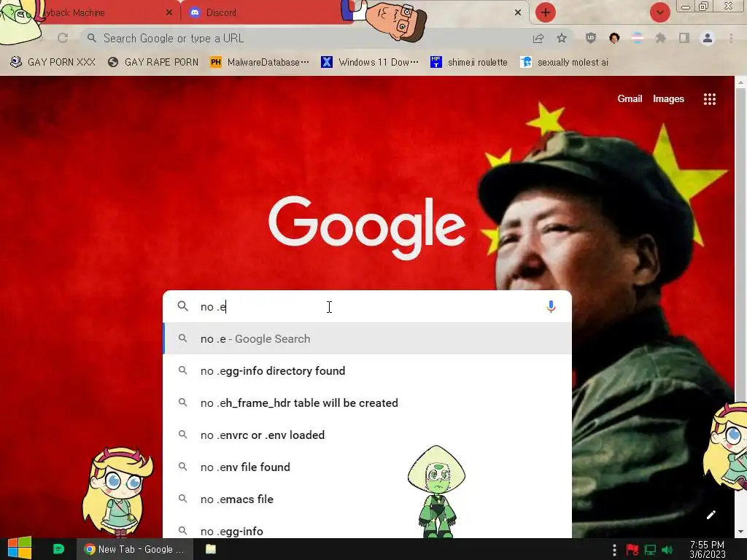Screen dimensions: 747x560
Task: Open the Chrome three-dot menu
Action: point(731,38)
